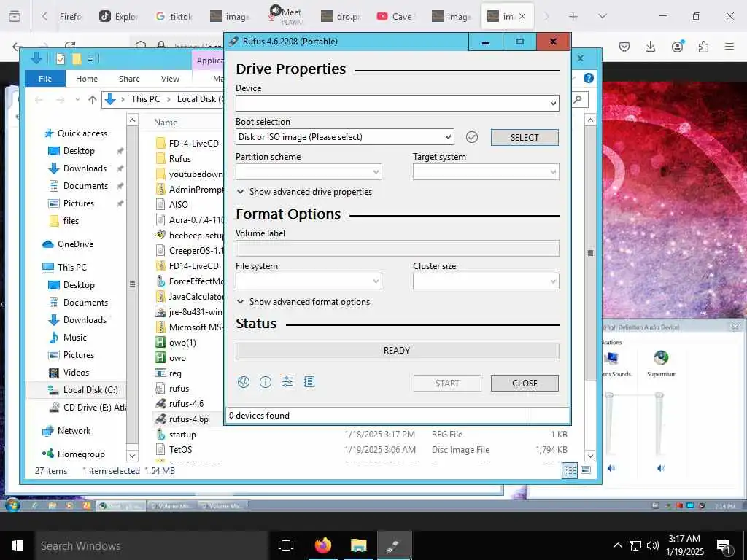Go up one folder level in Explorer
Viewport: 747px width, 560px height.
click(93, 99)
